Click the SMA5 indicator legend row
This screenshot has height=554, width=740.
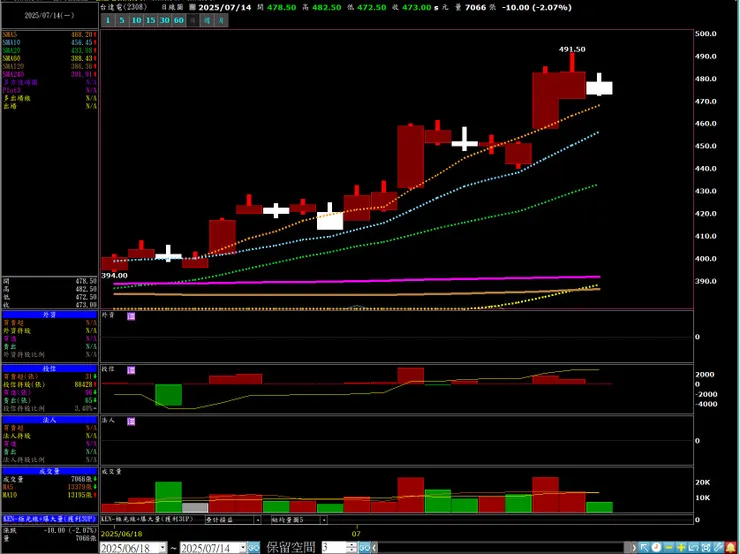[x=50, y=34]
